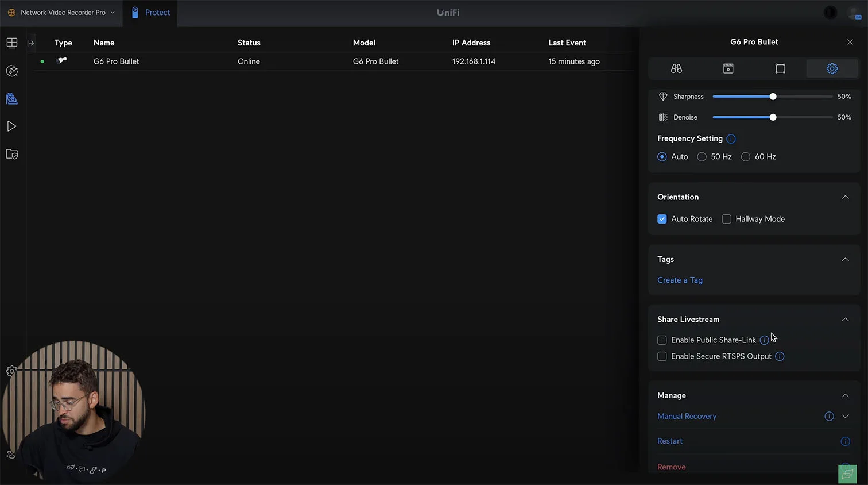This screenshot has height=485, width=868.
Task: Collapse the Share Livestream section
Action: pos(845,320)
